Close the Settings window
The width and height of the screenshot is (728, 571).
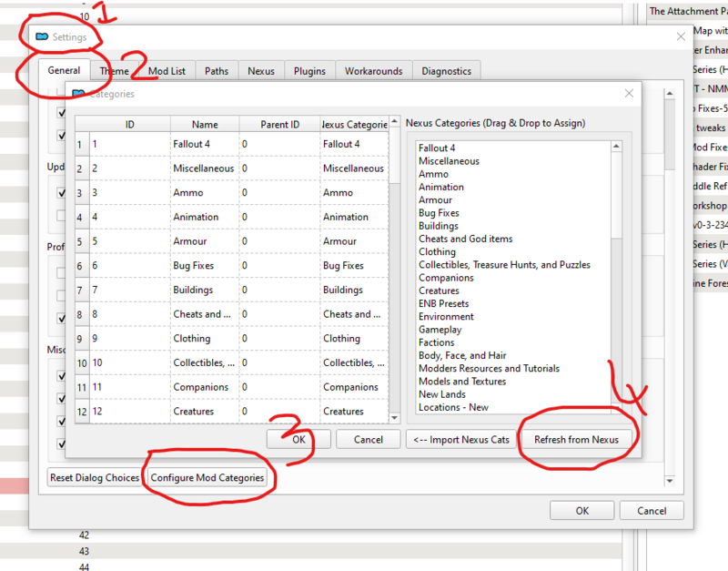pyautogui.click(x=681, y=36)
